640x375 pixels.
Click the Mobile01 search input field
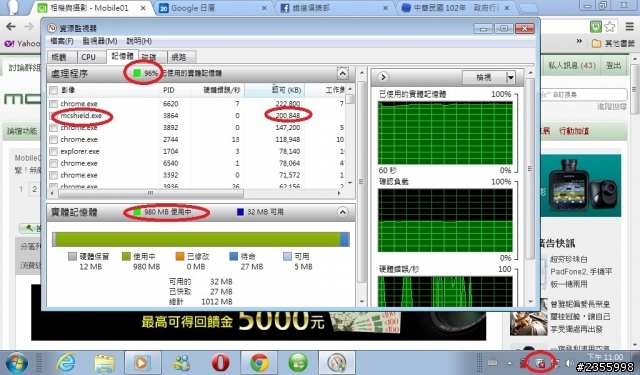click(584, 95)
